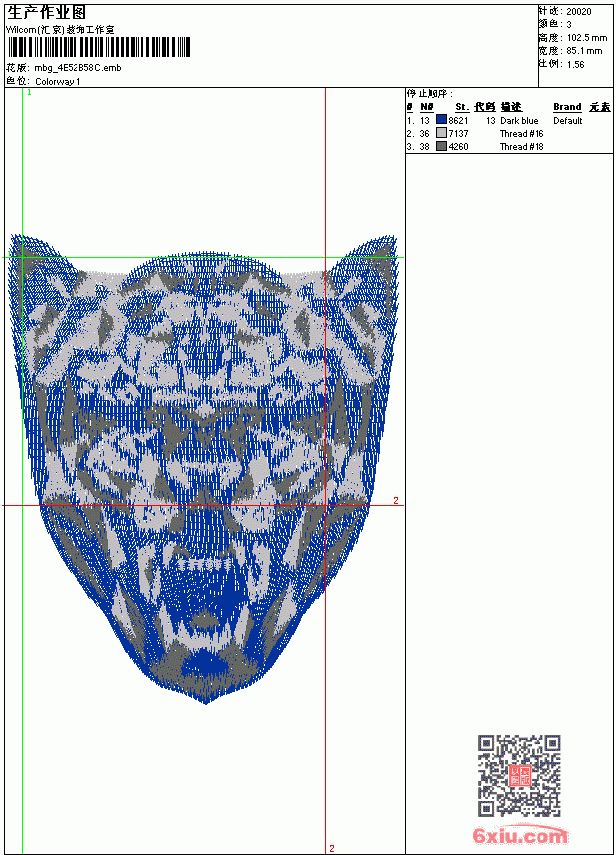Click the barcode under the studio name
Viewport: 616px width, 855px height.
[x=98, y=47]
